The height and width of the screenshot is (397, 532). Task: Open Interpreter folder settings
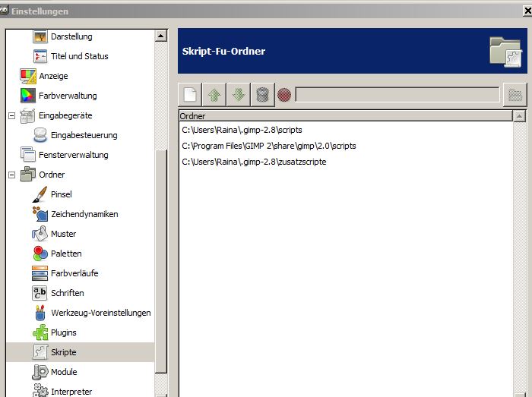[x=71, y=392]
